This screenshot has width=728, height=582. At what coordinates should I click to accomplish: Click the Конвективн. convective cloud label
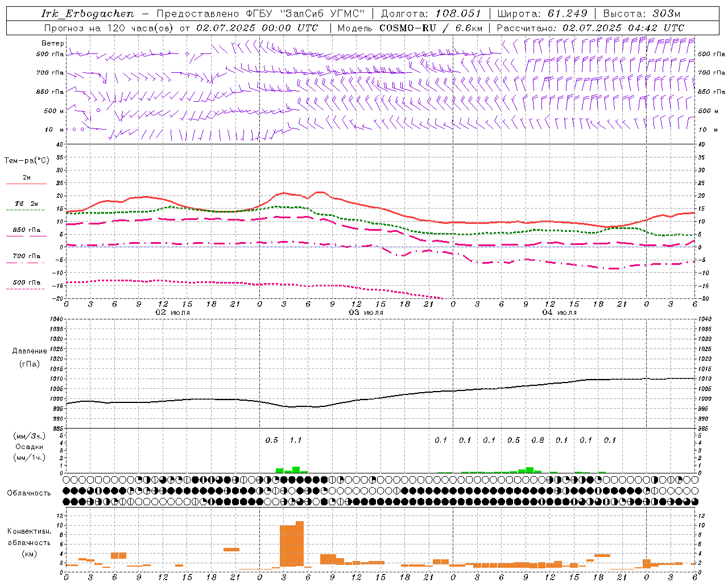click(29, 531)
